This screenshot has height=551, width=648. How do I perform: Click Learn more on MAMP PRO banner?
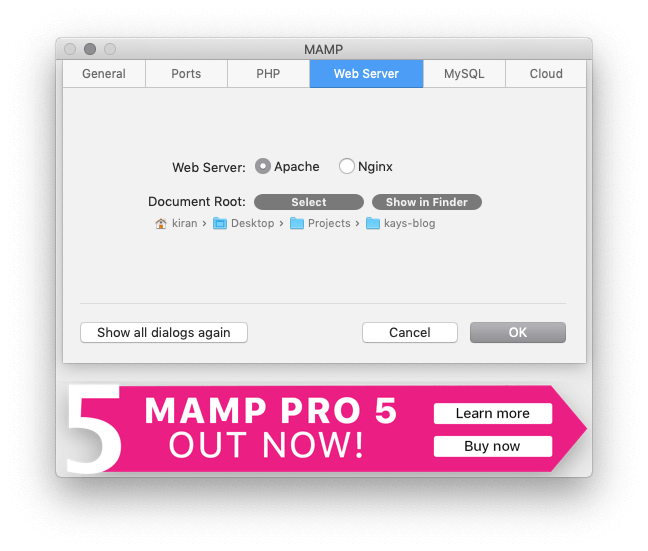(x=493, y=413)
